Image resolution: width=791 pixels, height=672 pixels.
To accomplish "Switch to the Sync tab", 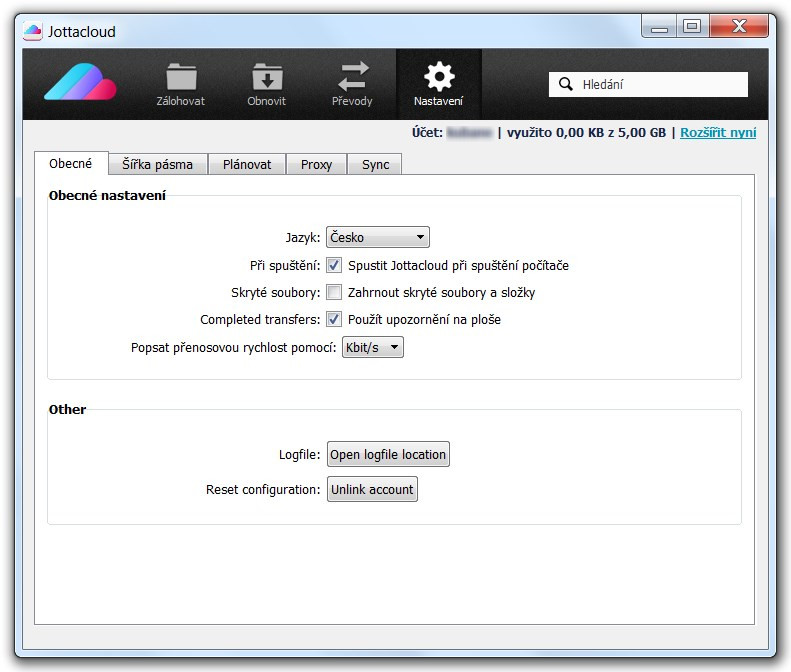I will [x=375, y=164].
